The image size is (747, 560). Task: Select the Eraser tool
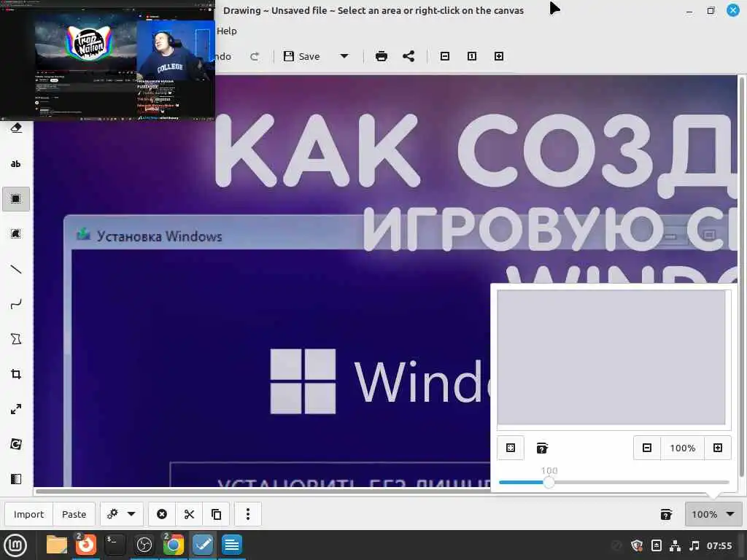pyautogui.click(x=16, y=128)
